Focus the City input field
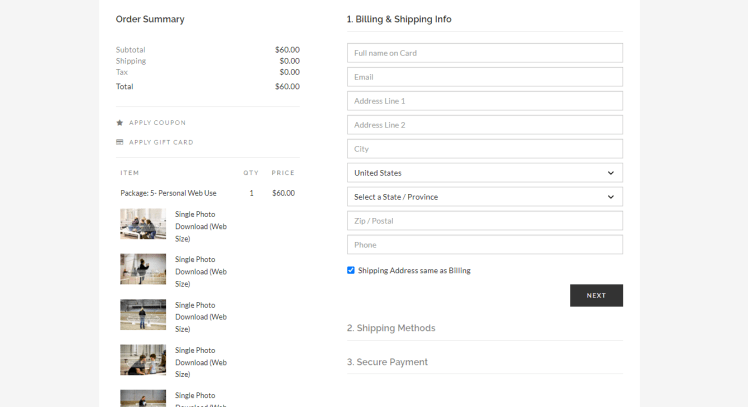 coord(484,149)
